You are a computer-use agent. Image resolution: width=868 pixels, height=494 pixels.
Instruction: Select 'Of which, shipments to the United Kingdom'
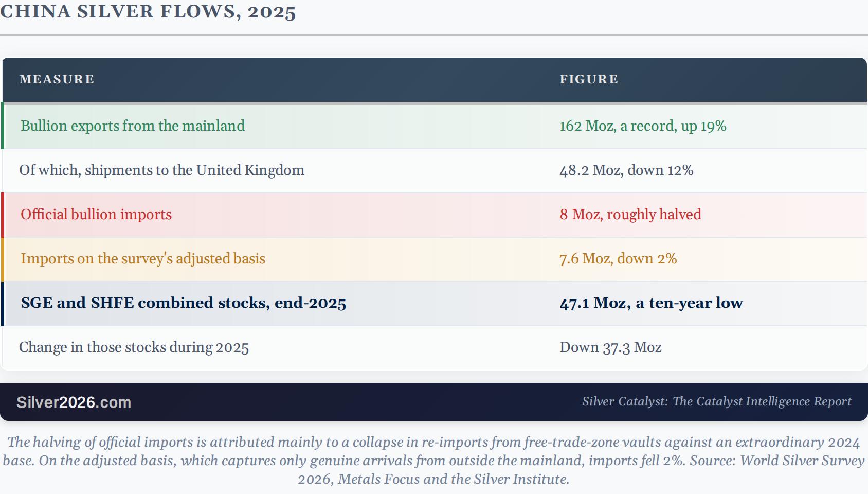click(161, 170)
